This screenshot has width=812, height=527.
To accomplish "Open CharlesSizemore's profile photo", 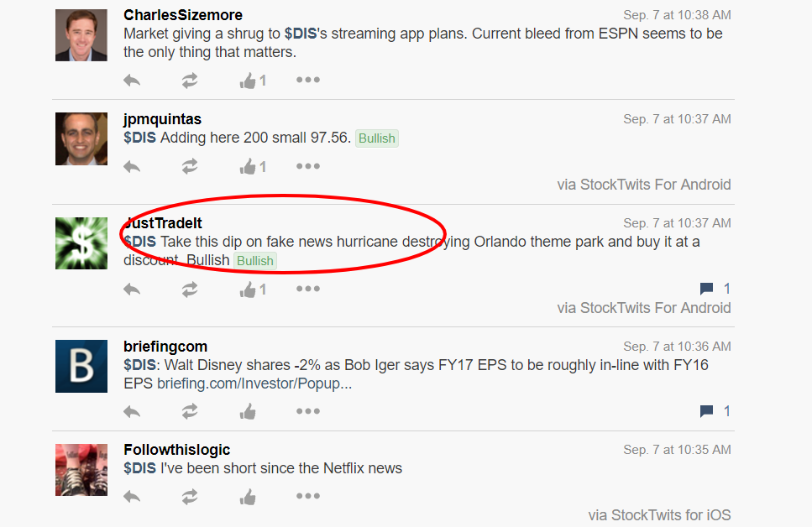I will (81, 35).
